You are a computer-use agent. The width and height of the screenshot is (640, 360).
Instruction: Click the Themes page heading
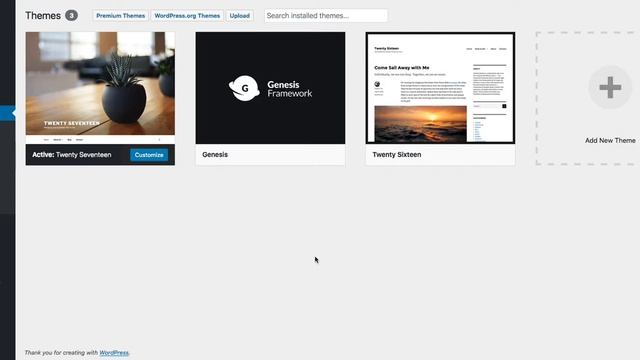coord(43,16)
